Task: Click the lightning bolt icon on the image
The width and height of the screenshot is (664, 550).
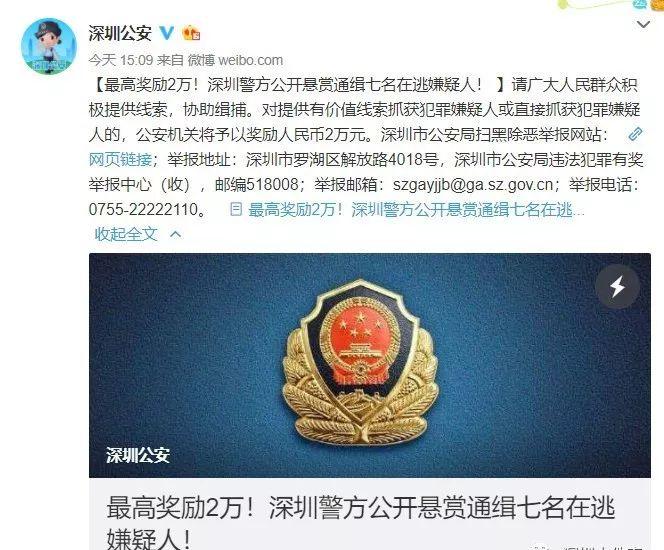Action: 617,287
